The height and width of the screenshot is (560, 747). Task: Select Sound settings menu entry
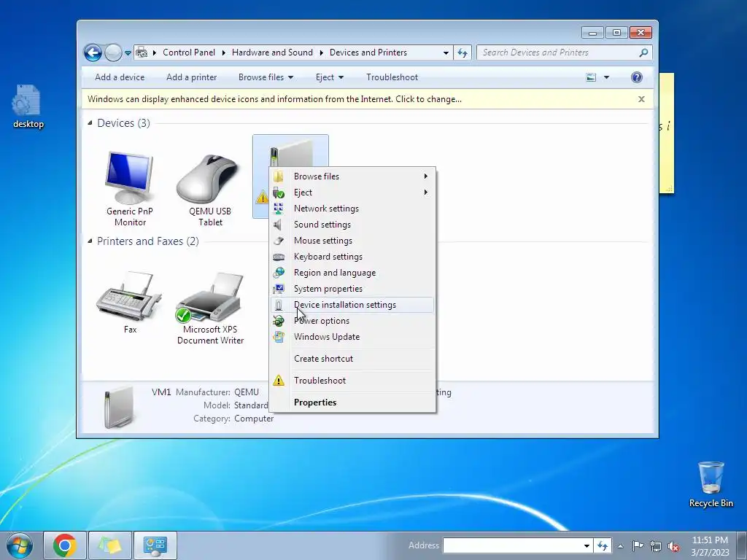[352, 225]
